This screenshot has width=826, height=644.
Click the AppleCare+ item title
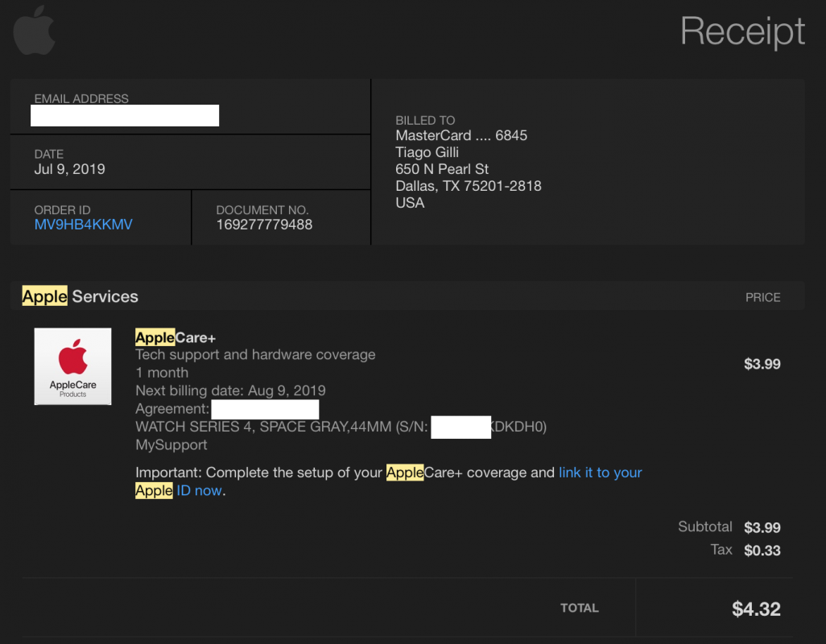coord(176,337)
